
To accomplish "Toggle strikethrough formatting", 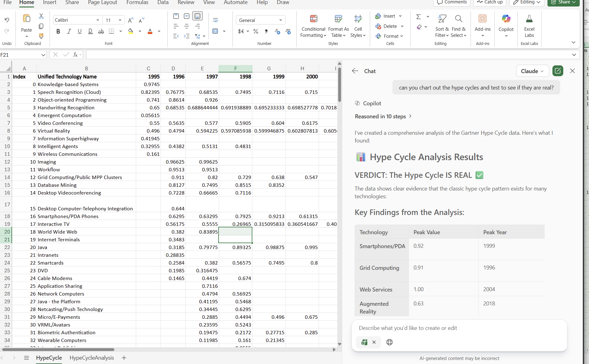I will [101, 31].
